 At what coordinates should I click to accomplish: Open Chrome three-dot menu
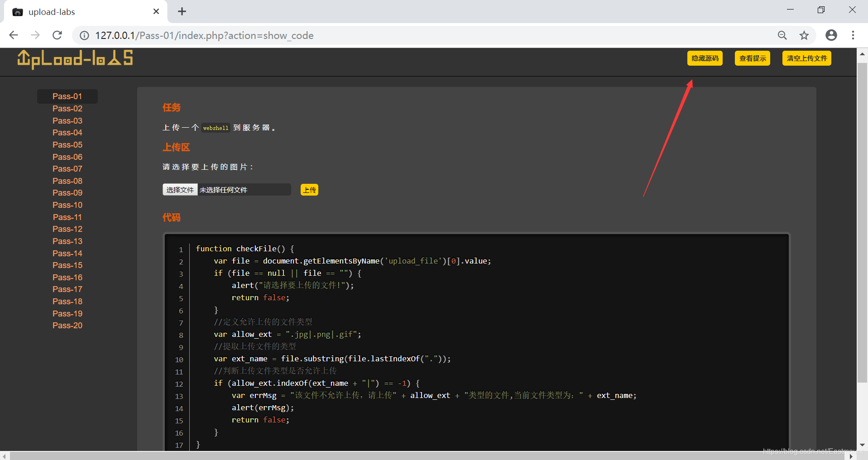853,35
